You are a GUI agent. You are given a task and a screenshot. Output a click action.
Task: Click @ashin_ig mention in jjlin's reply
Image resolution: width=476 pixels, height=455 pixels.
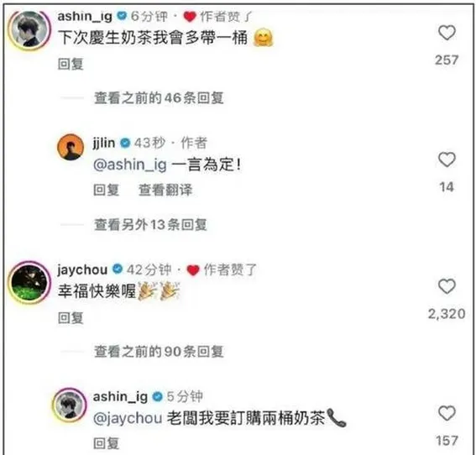(130, 165)
